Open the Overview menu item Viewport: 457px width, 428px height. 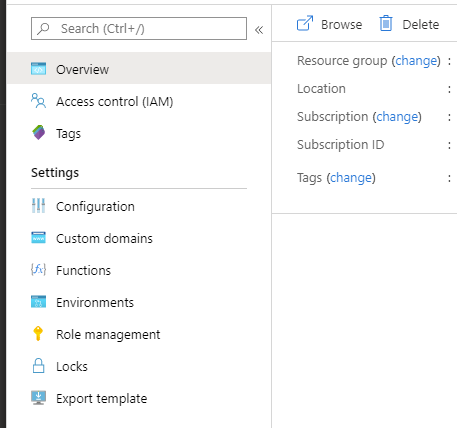(139, 68)
